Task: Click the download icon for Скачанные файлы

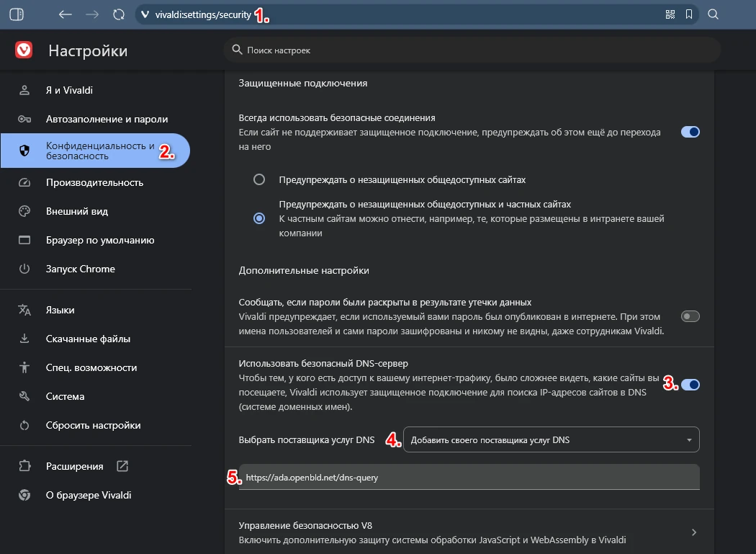Action: click(x=24, y=339)
